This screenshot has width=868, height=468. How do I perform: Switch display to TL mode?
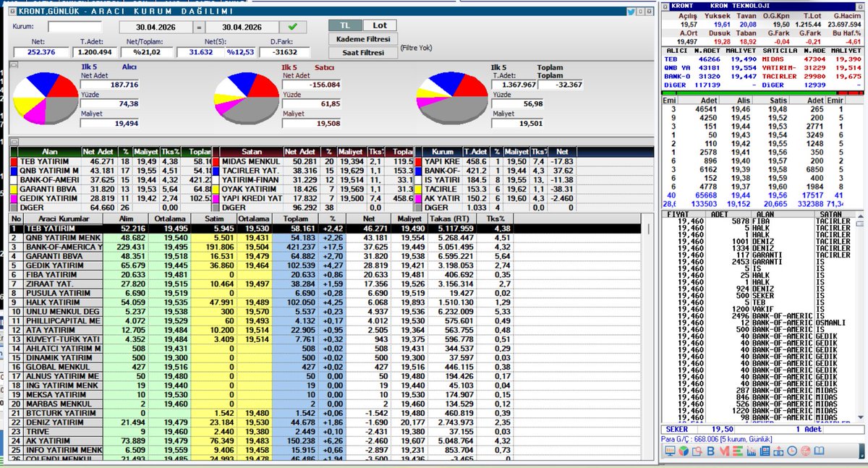pyautogui.click(x=344, y=25)
